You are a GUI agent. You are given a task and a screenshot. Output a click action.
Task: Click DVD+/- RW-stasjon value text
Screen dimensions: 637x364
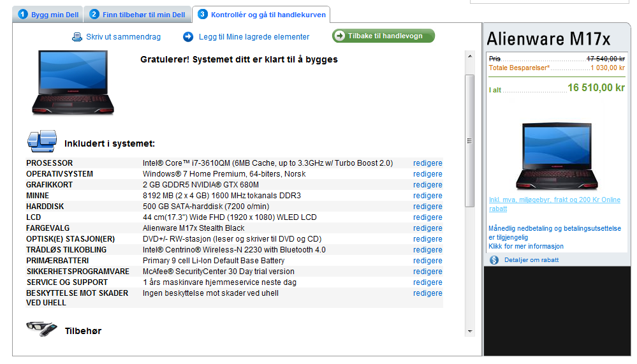[x=232, y=239]
